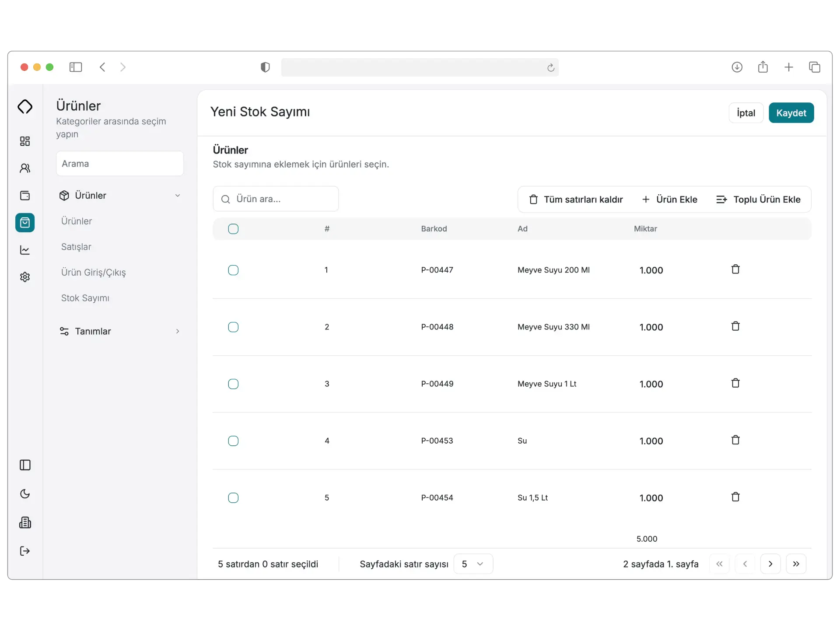
Task: Open the Stok Sayımı menu item
Action: tap(85, 298)
